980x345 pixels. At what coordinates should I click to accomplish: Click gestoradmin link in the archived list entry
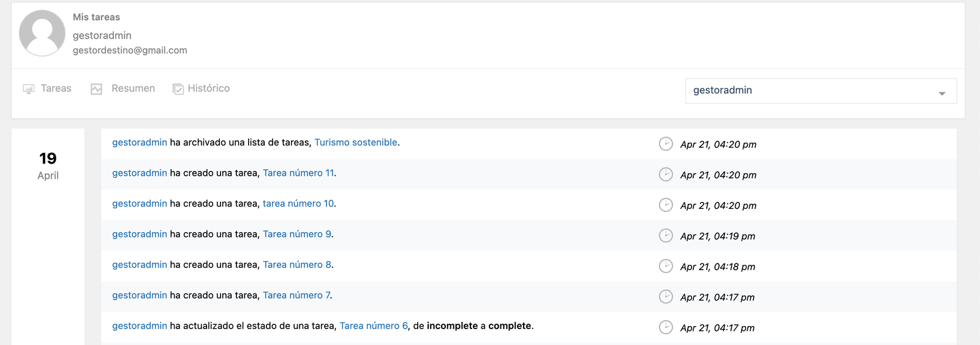140,142
